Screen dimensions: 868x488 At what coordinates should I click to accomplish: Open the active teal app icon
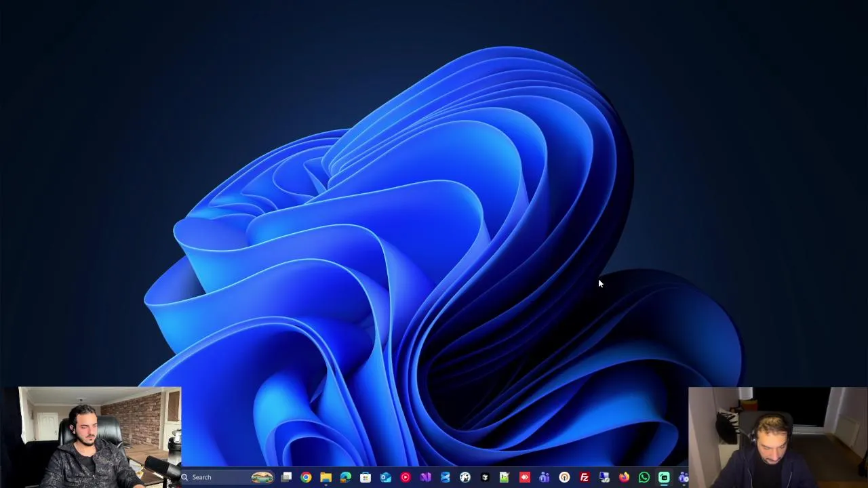(x=664, y=477)
